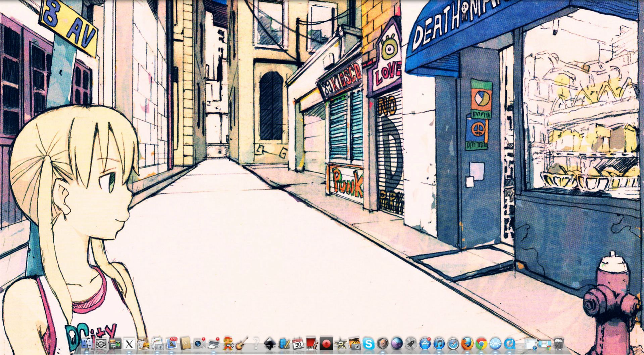Screen dimensions: 644x355
Task: Open Image Capture sunset camera icon
Action: pos(354,344)
